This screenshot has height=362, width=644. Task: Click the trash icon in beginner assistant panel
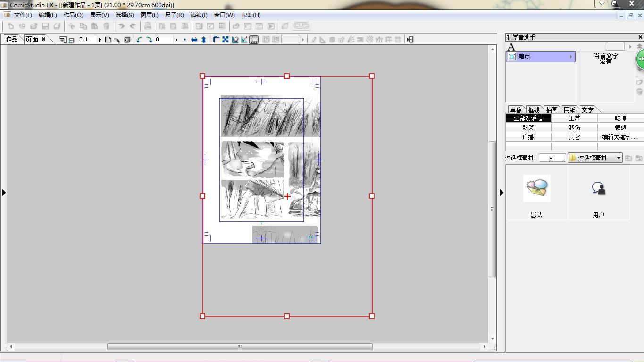[639, 92]
